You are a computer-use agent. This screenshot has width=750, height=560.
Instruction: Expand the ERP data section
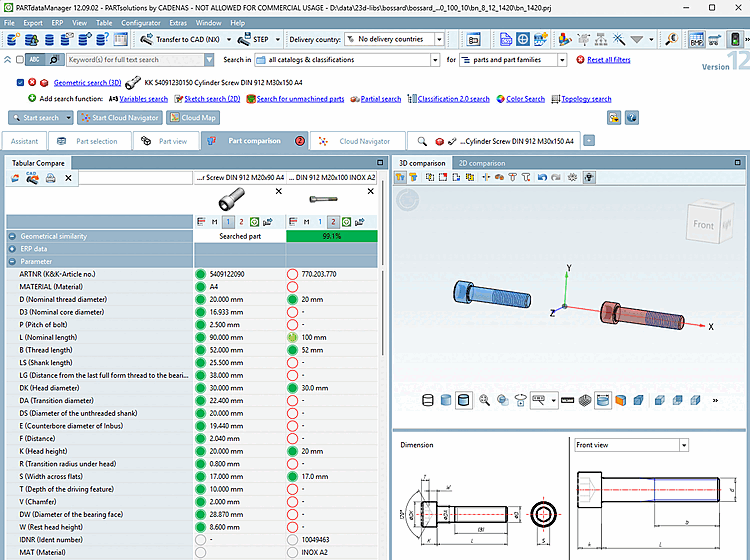point(13,249)
